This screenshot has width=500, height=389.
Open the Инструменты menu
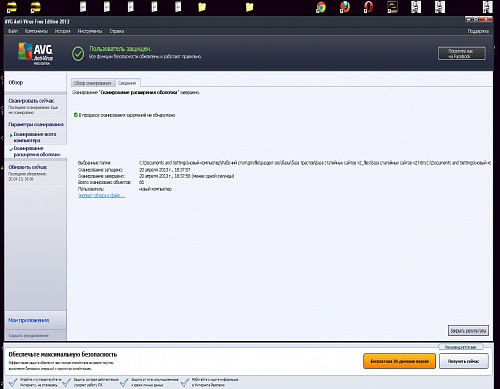point(90,31)
